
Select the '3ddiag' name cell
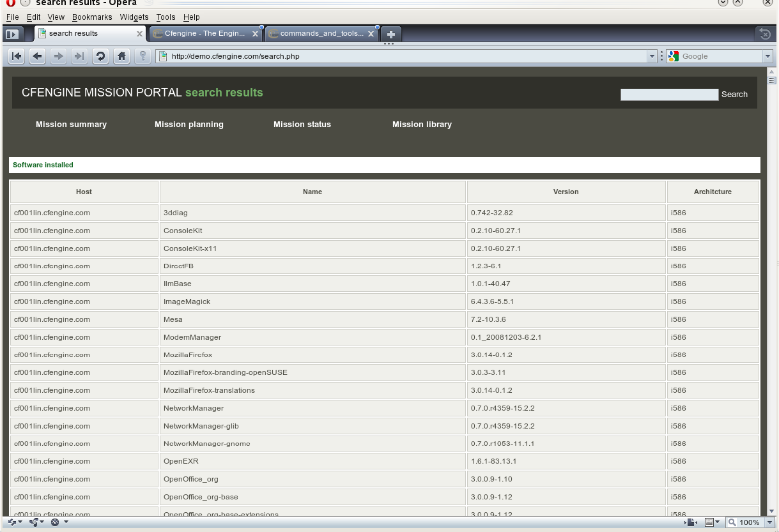[312, 213]
